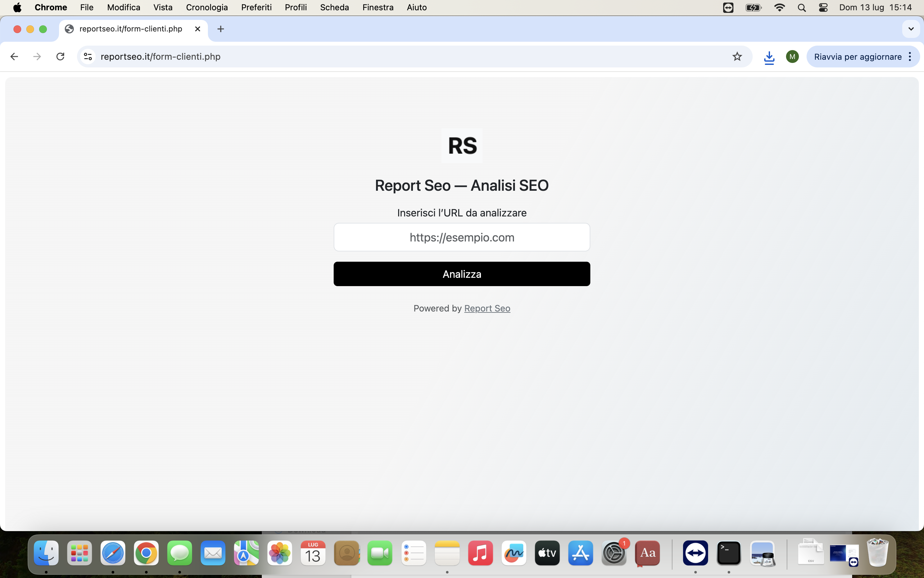Click the date and time in menu bar
The width and height of the screenshot is (924, 578).
pyautogui.click(x=876, y=7)
